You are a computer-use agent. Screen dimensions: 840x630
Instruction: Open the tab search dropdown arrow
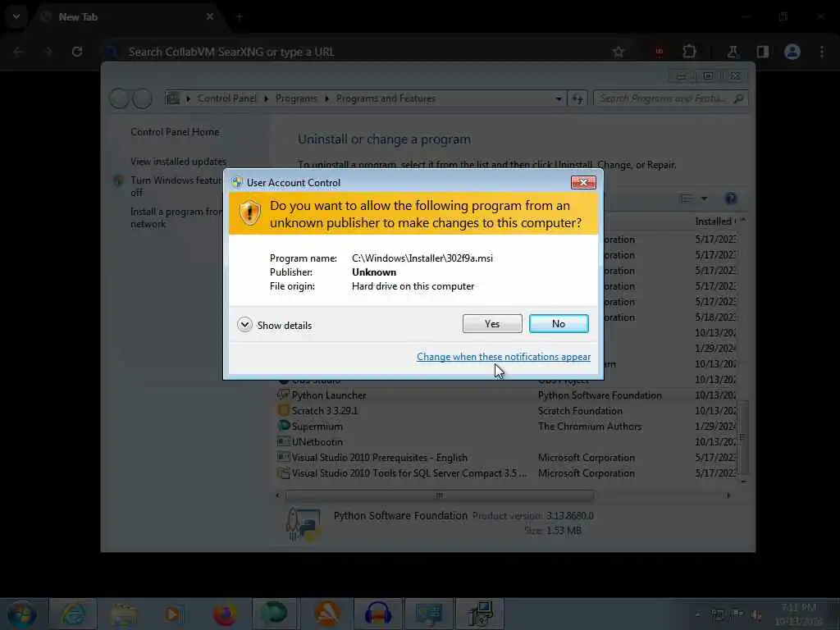coord(16,16)
